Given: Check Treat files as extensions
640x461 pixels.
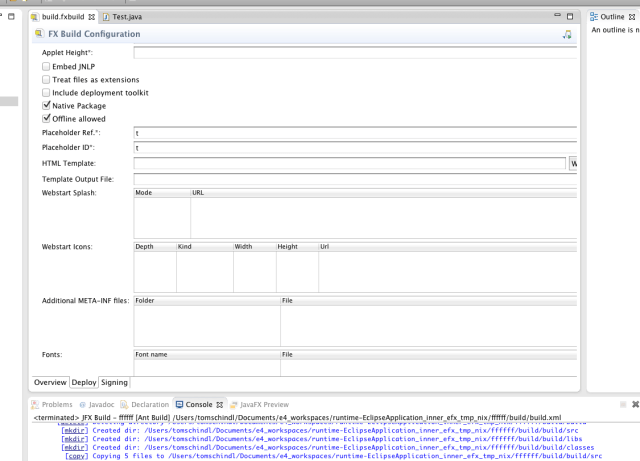Looking at the screenshot, I should click(46, 79).
